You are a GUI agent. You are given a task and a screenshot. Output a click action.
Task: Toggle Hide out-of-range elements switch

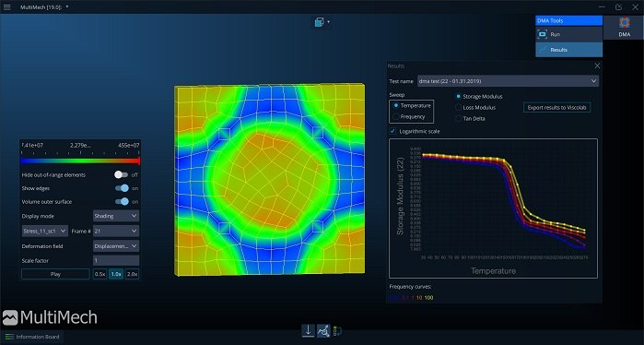122,174
